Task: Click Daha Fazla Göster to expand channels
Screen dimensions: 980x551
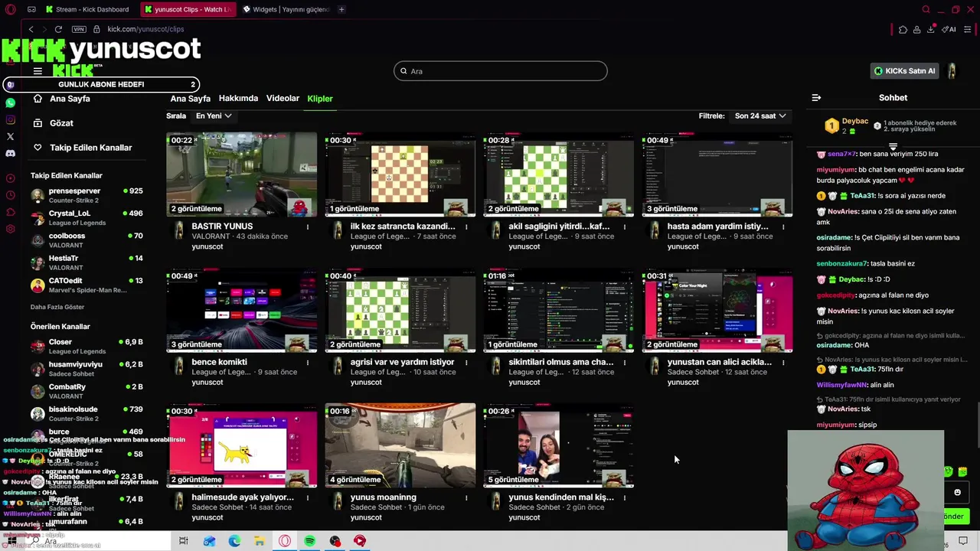Action: (x=57, y=307)
